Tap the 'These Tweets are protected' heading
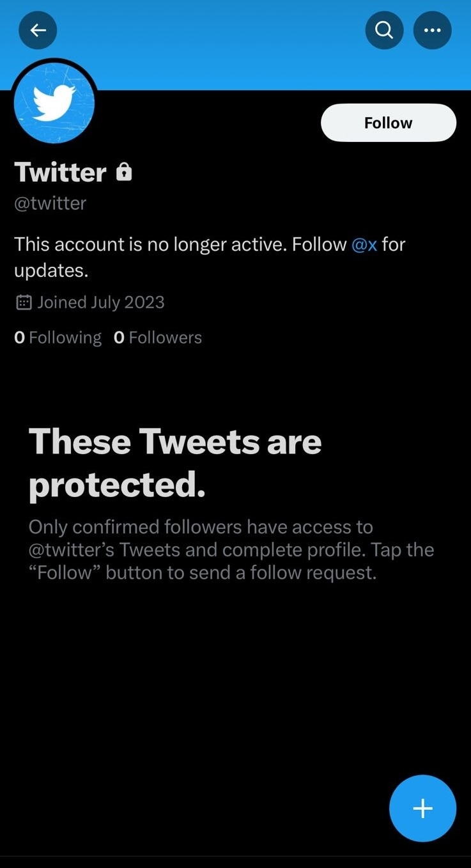 [x=174, y=462]
